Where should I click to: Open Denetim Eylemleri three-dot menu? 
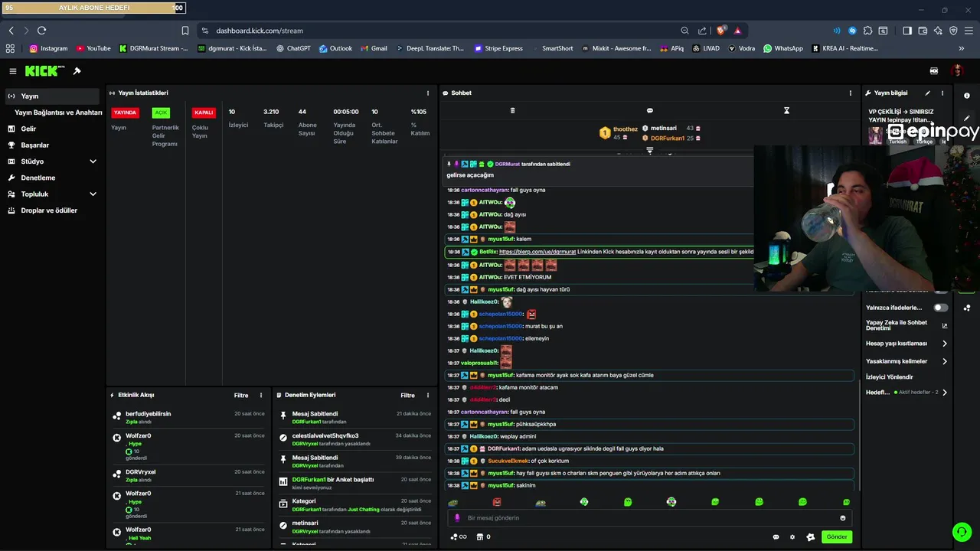pos(428,396)
